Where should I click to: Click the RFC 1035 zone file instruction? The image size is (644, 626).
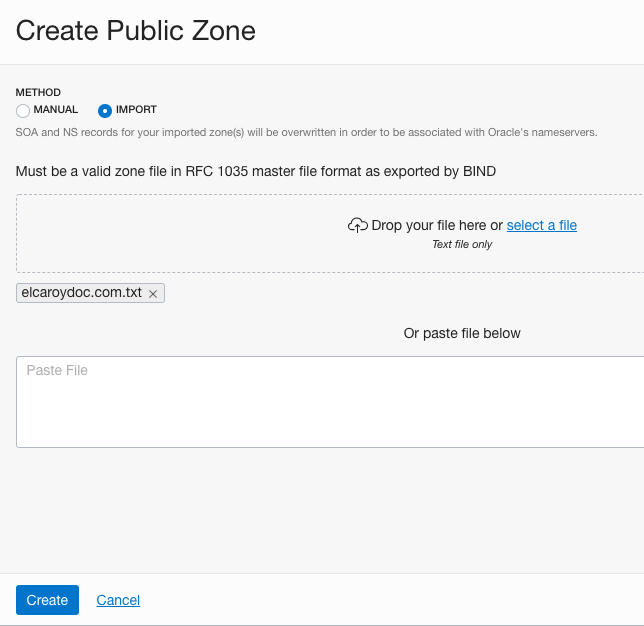pos(256,171)
